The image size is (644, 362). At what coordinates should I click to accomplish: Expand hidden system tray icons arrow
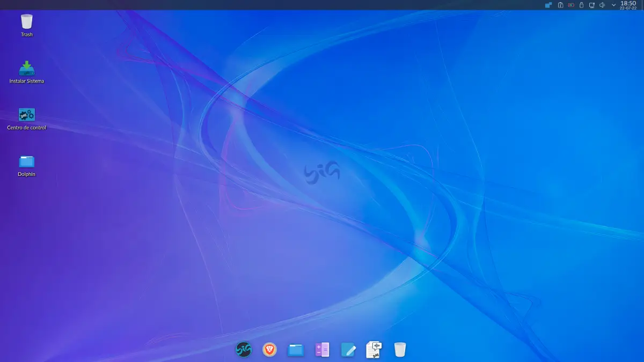[x=614, y=5]
